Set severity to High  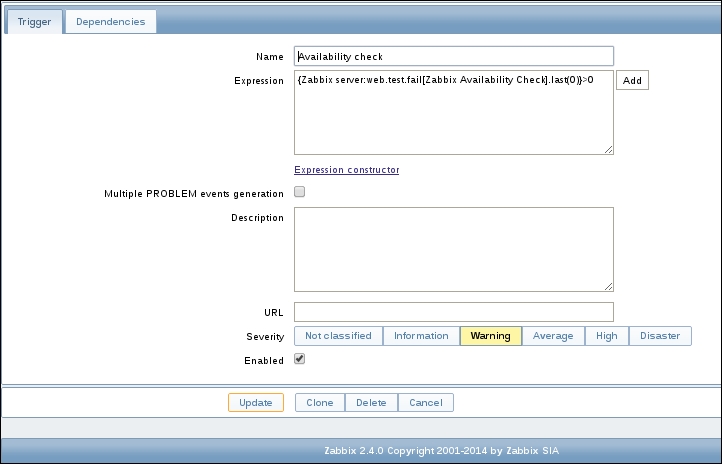tap(607, 336)
